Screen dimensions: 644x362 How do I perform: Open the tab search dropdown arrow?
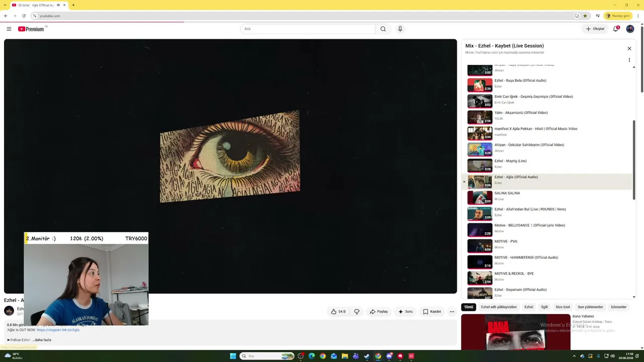point(5,5)
